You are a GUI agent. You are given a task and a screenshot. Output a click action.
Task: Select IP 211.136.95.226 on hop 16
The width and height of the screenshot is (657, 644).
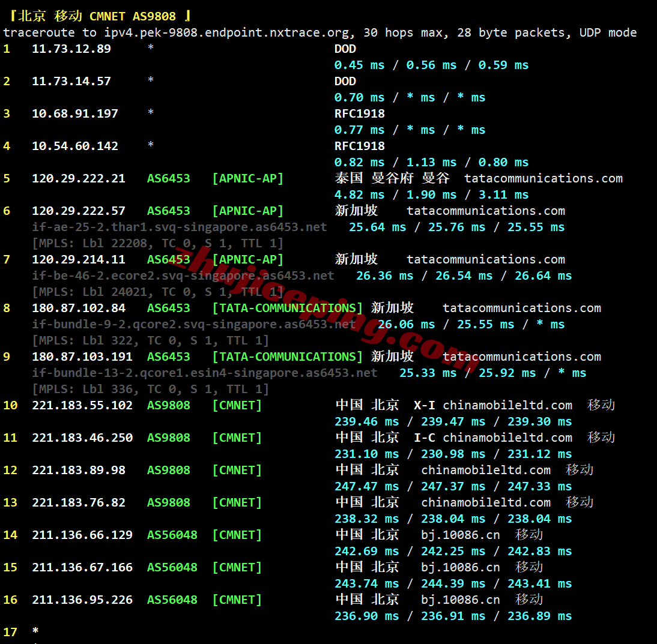[82, 600]
